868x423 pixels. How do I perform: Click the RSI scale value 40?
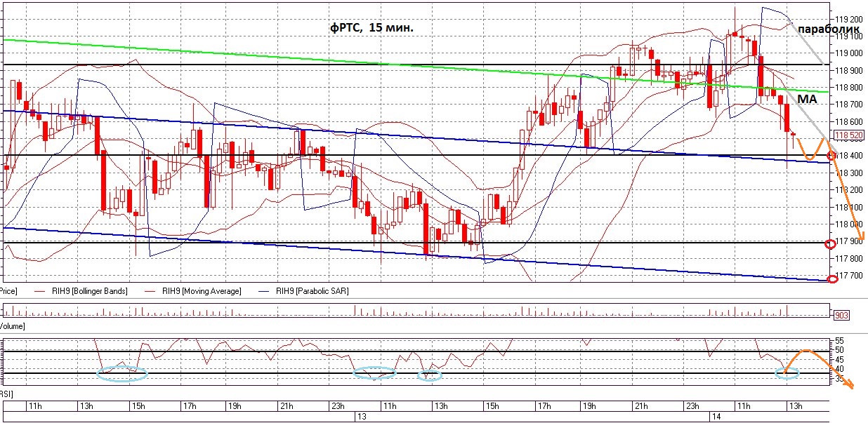click(839, 369)
